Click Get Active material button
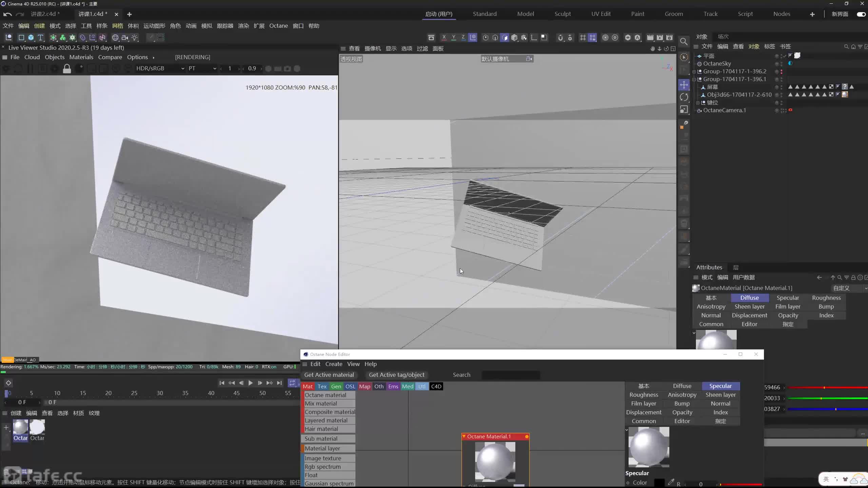 [329, 375]
